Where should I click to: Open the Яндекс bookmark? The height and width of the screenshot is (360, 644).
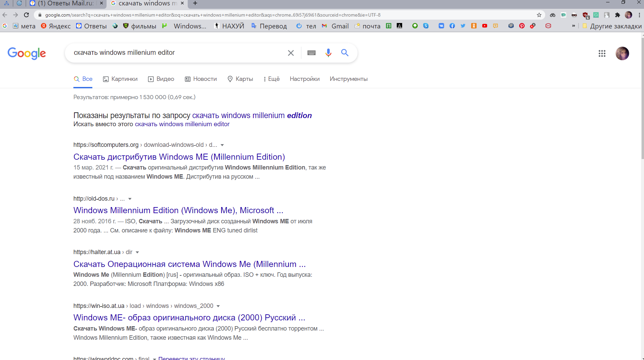56,26
